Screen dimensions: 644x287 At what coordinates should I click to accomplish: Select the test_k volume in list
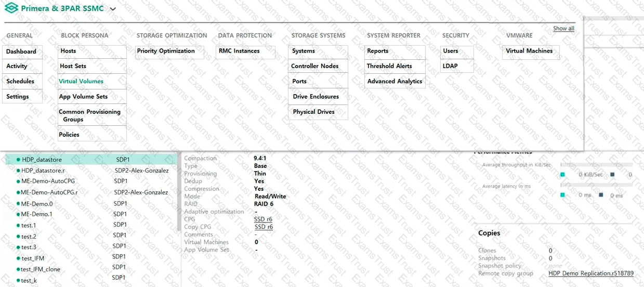coord(29,280)
